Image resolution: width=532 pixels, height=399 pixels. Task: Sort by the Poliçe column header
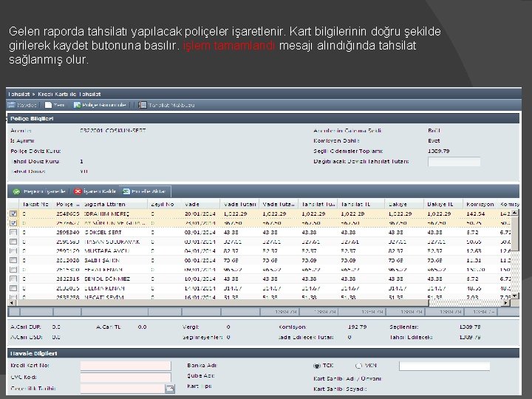67,204
